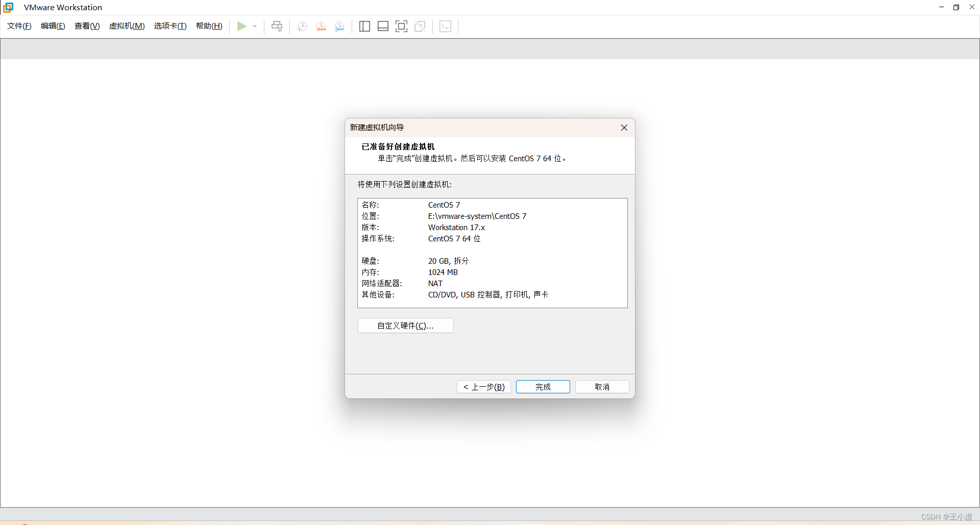The height and width of the screenshot is (525, 980).
Task: Open the 查看(V) menu
Action: click(x=87, y=26)
